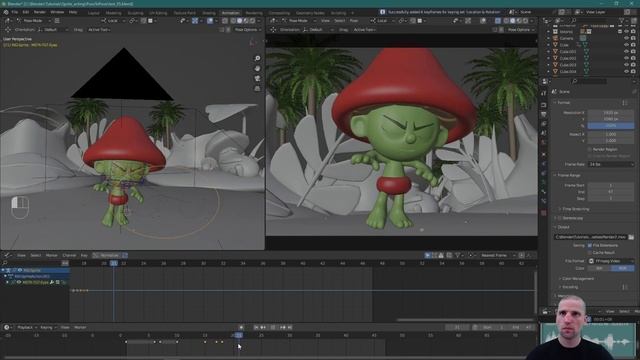The height and width of the screenshot is (360, 640).
Task: Jump to previous keyframe in timeline
Action: click(x=263, y=327)
